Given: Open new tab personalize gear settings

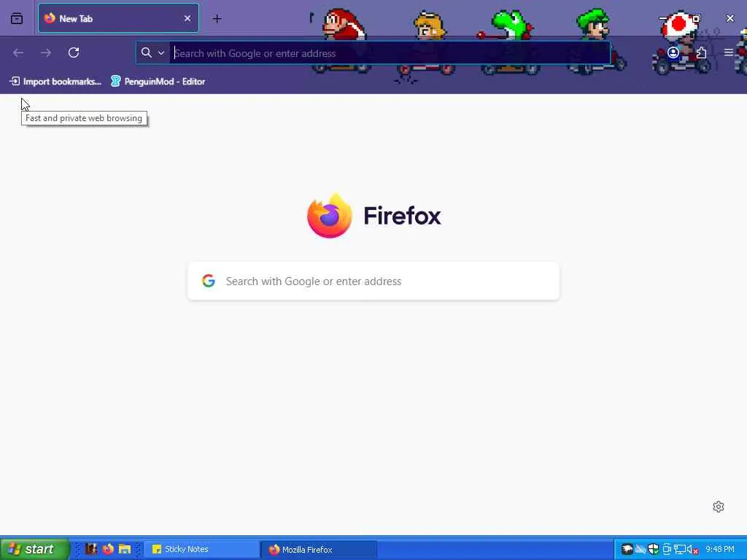Looking at the screenshot, I should coord(719,507).
